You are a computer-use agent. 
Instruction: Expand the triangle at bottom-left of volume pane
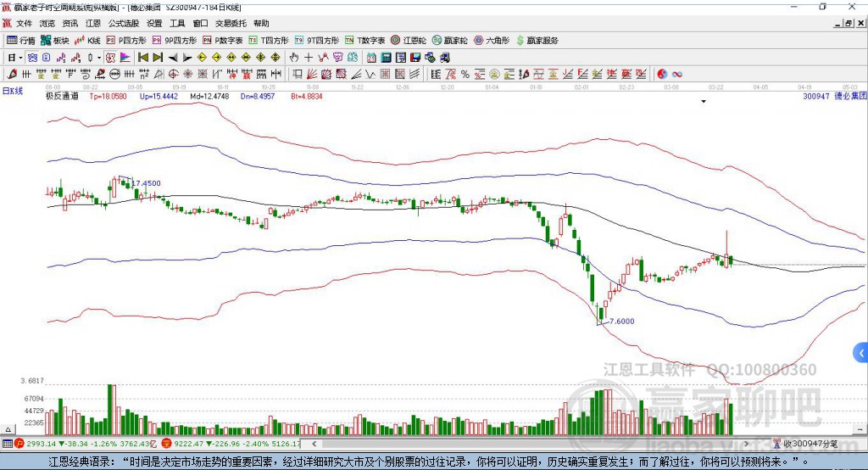pos(8,429)
